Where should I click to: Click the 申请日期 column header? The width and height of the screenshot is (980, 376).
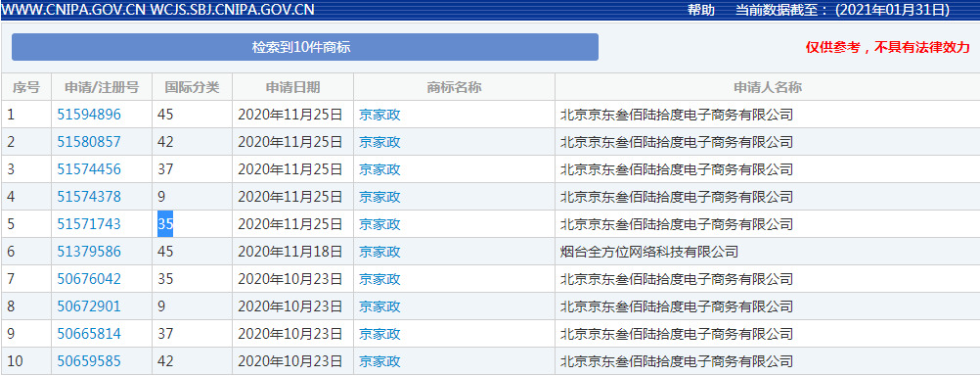[292, 87]
